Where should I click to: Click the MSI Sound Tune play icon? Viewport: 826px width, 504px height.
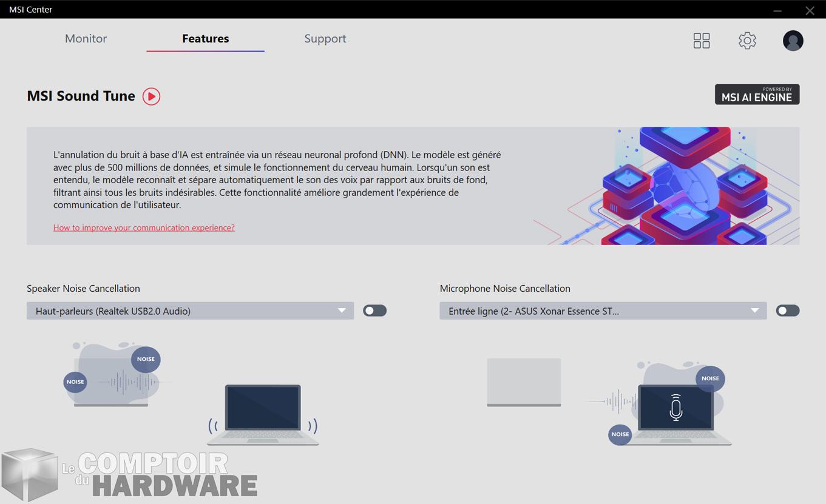[151, 96]
